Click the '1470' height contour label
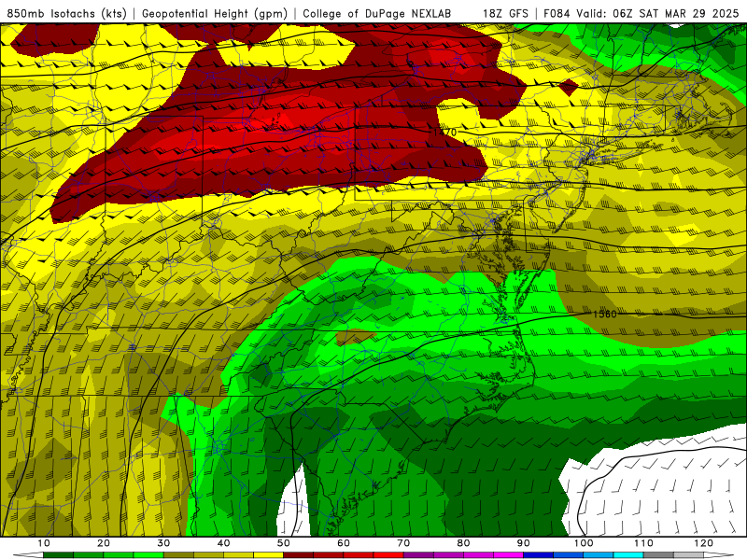The image size is (747, 560). pyautogui.click(x=445, y=133)
